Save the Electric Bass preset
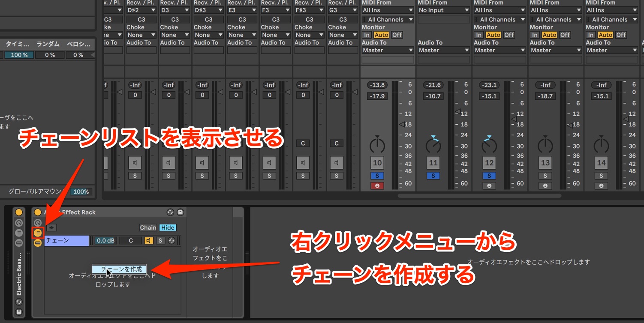Image resolution: width=644 pixels, height=323 pixels. click(x=19, y=312)
